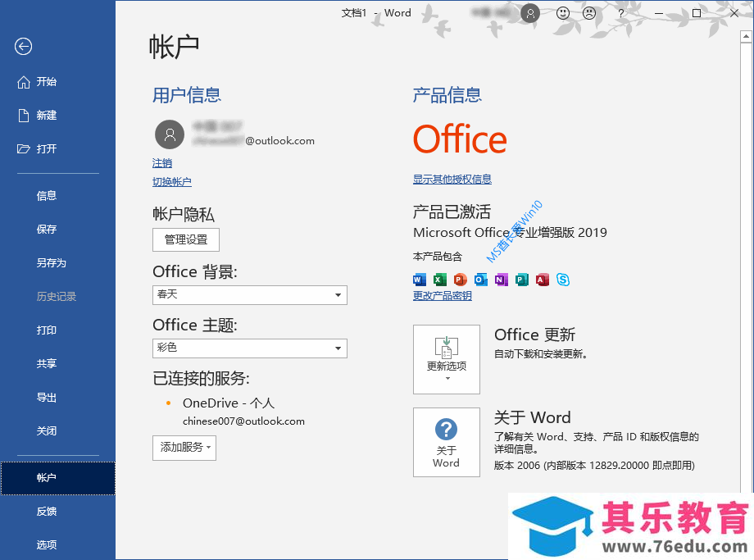Viewport: 754px width, 560px height.
Task: Click the 注销 sign out link
Action: point(162,164)
